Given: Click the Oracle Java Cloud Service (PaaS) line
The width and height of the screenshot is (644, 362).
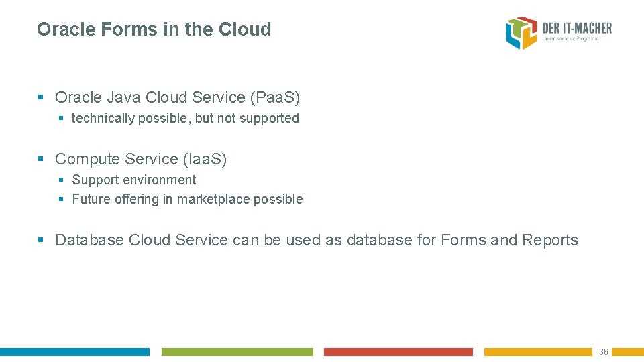Looking at the screenshot, I should point(177,98).
